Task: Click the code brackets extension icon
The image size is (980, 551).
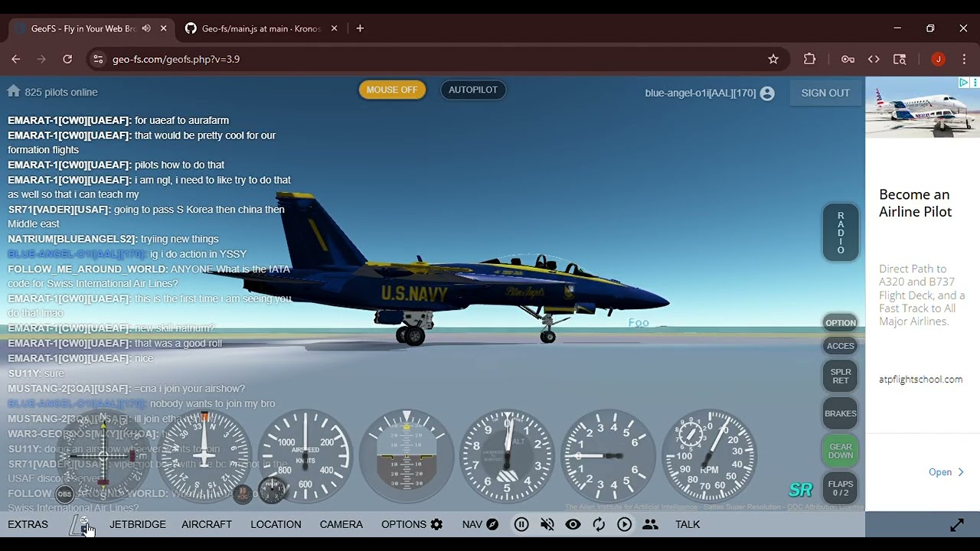Action: [874, 59]
